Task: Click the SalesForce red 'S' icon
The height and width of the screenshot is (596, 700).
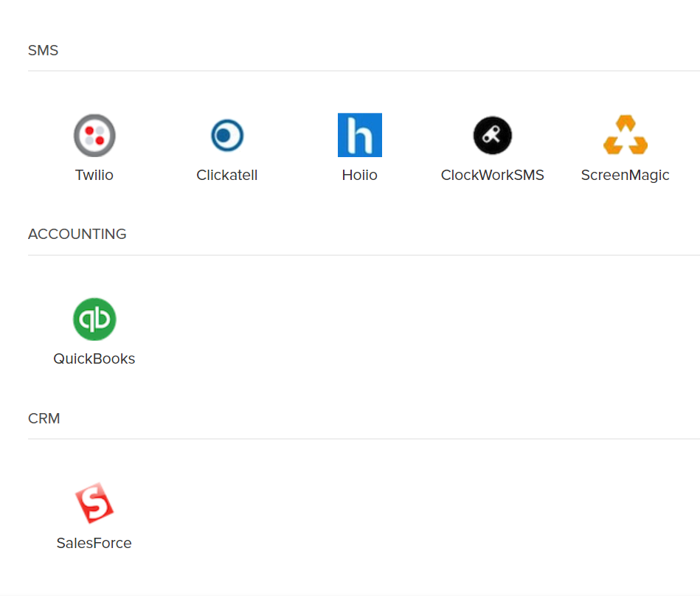Action: (x=94, y=503)
